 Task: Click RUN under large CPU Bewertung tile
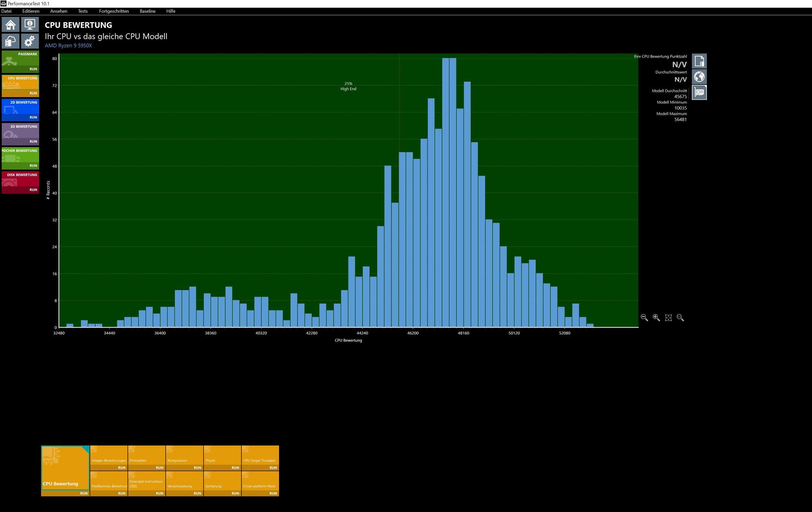coord(65,493)
